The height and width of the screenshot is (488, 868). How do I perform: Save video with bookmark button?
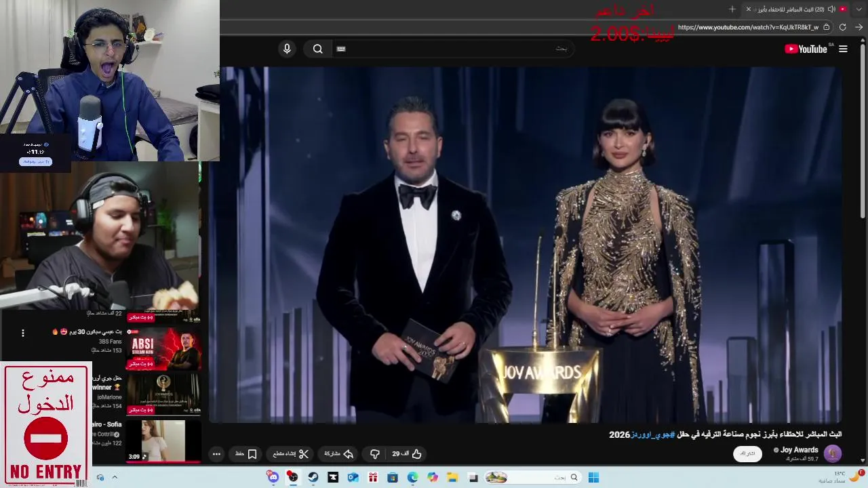(246, 454)
